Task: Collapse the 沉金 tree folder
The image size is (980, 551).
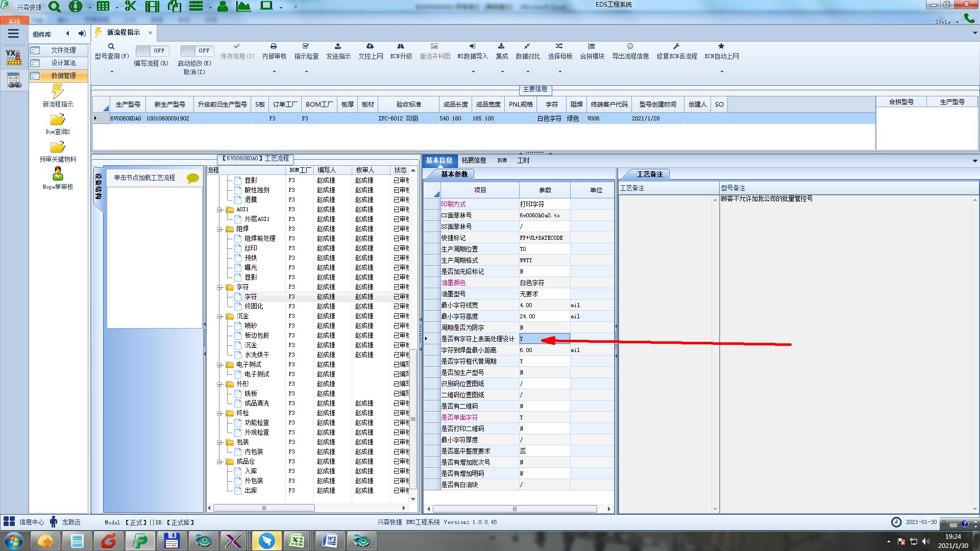Action: 219,316
